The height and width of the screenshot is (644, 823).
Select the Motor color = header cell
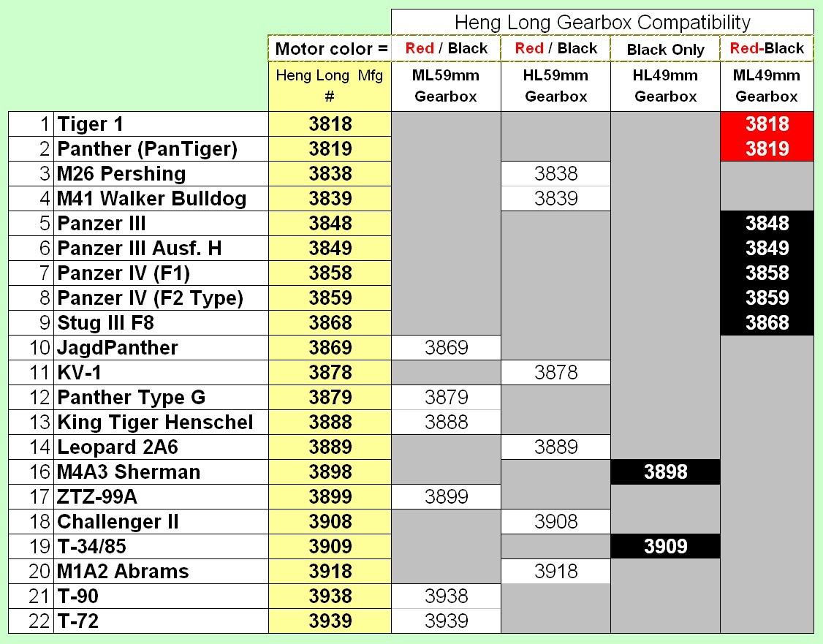pyautogui.click(x=330, y=49)
